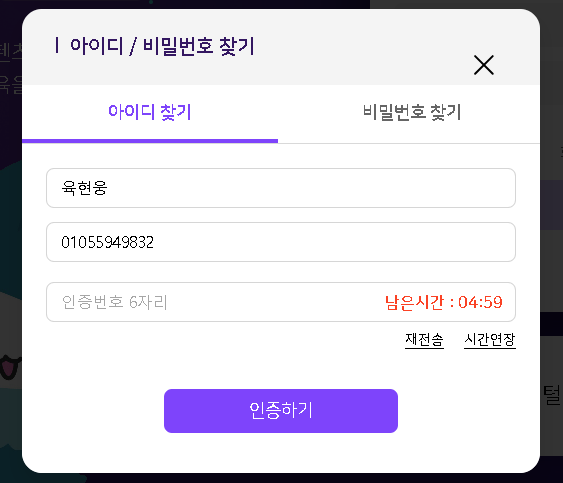Click the vertical bar mark before header title

pos(57,46)
